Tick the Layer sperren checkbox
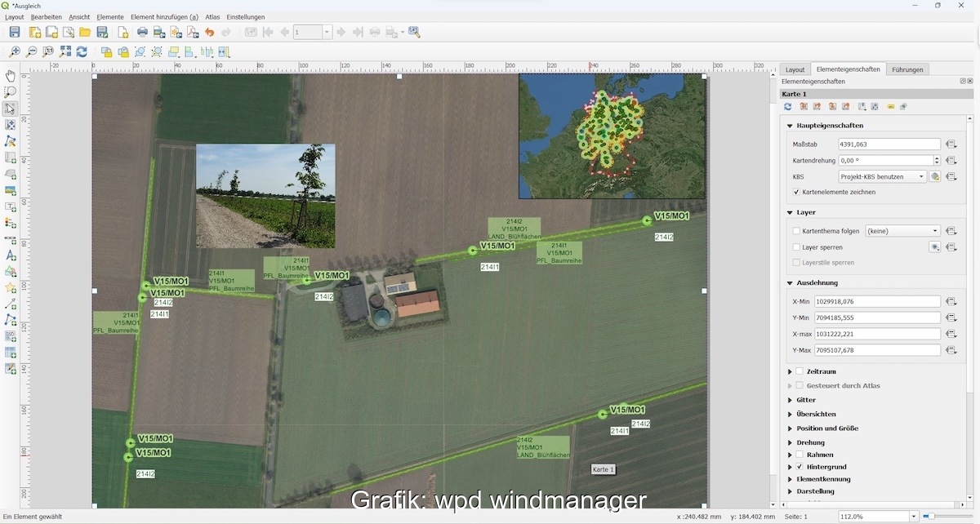This screenshot has height=524, width=980. pos(797,247)
